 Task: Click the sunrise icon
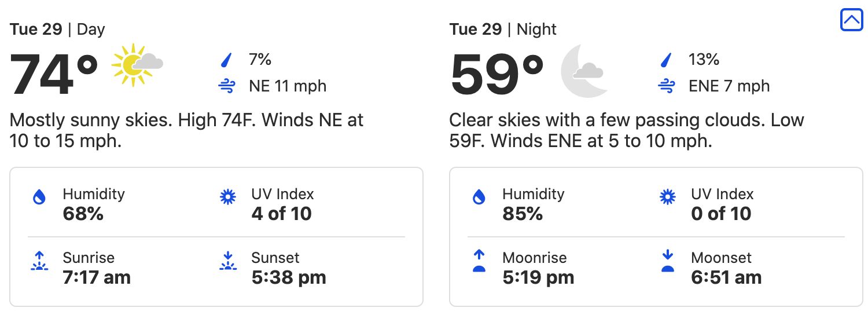click(x=39, y=261)
